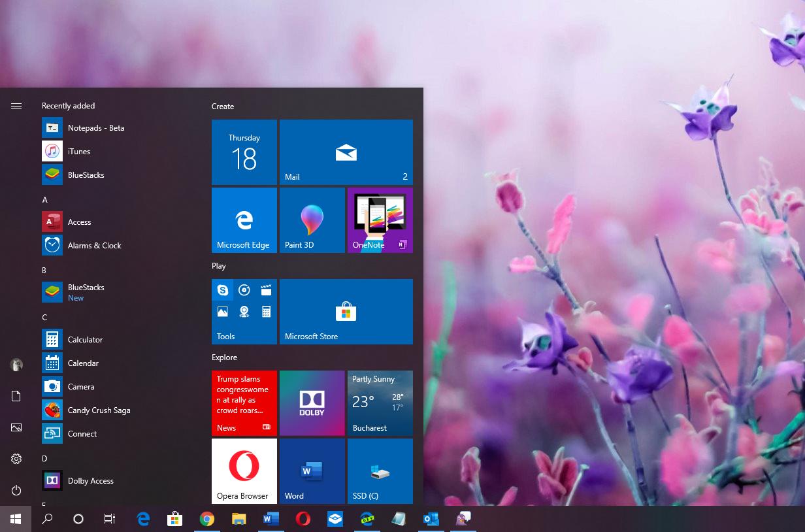
Task: Click the letter B section header
Action: point(44,271)
